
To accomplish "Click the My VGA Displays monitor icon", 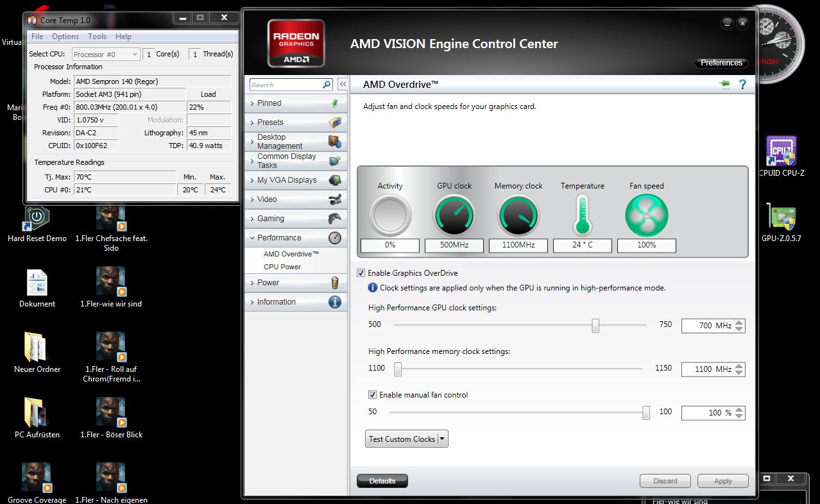I will click(x=334, y=180).
